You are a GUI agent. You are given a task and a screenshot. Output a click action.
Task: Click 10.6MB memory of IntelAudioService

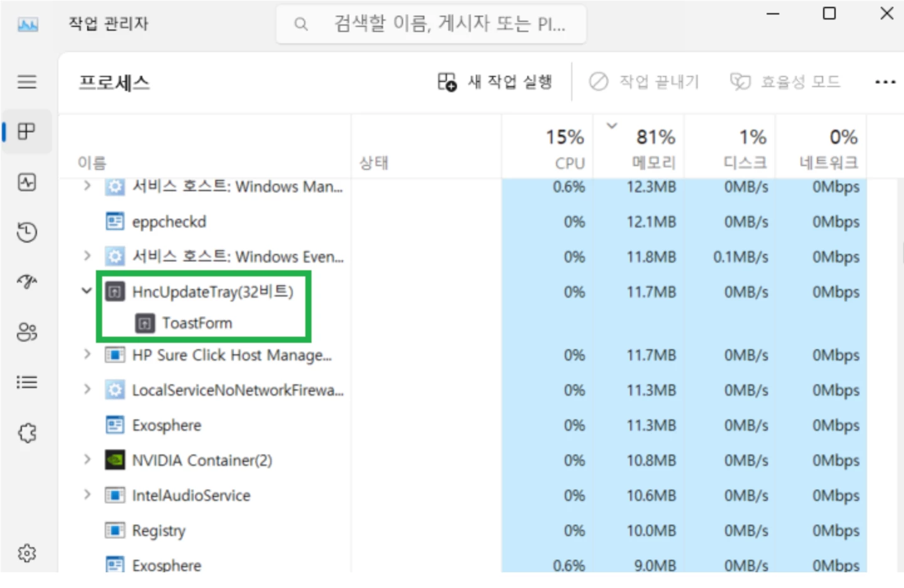[x=651, y=495]
